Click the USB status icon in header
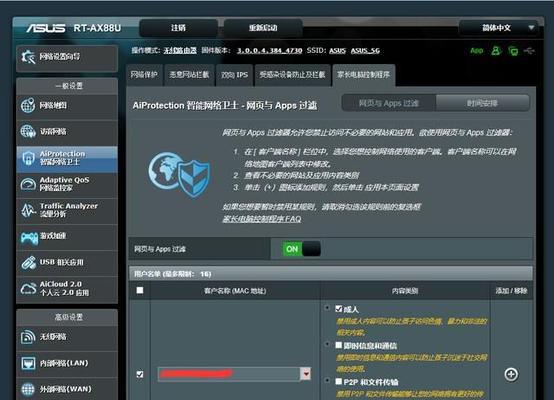Image resolution: width=554 pixels, height=400 pixels. pyautogui.click(x=529, y=51)
